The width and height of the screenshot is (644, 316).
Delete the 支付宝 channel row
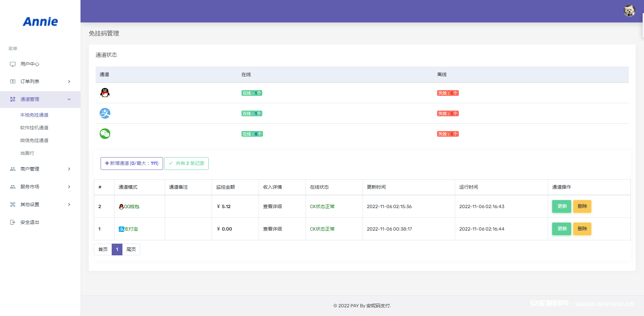[582, 229]
